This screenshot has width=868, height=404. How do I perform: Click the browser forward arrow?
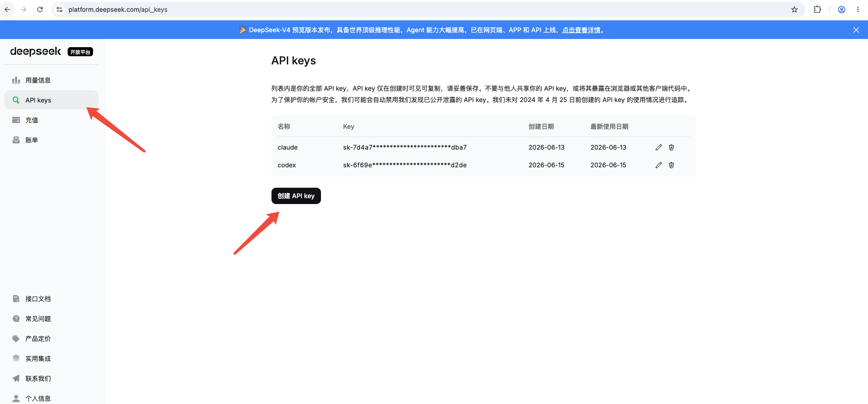[x=24, y=10]
